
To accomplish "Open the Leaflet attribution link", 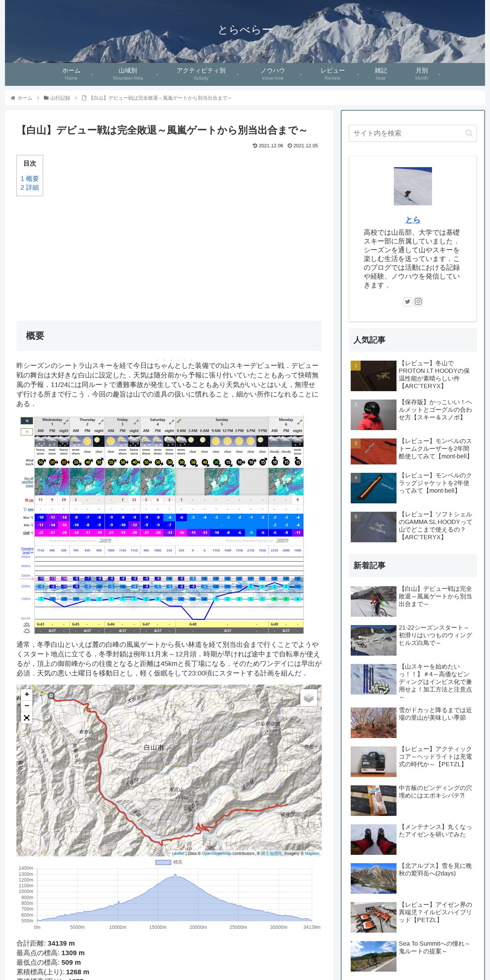I will [178, 853].
